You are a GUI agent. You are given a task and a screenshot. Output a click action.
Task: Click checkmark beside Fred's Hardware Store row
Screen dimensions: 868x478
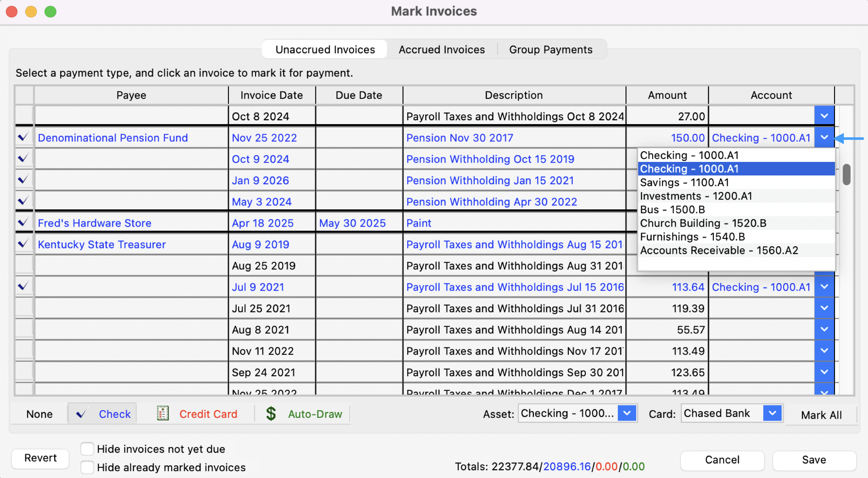[x=24, y=222]
